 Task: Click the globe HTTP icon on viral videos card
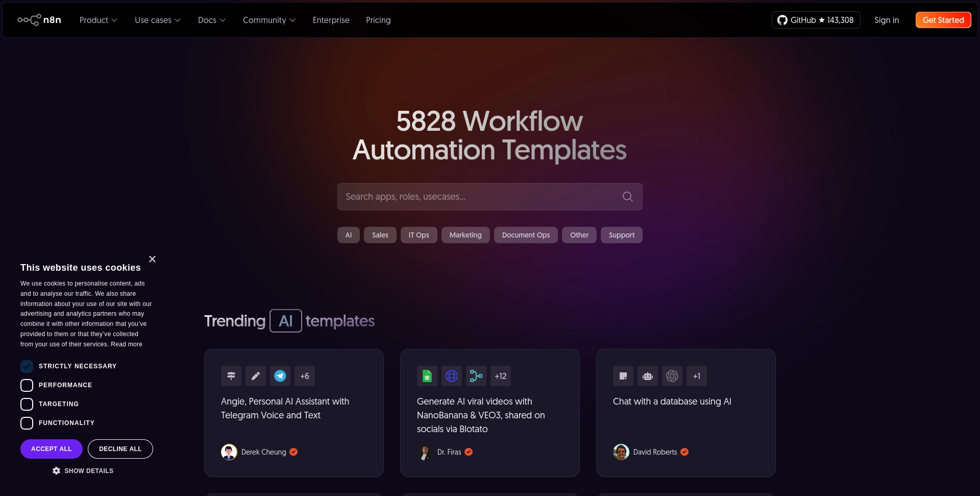click(x=452, y=376)
